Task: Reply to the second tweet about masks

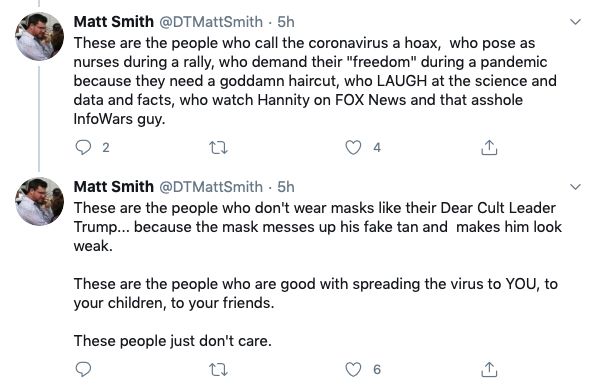Action: coord(83,369)
